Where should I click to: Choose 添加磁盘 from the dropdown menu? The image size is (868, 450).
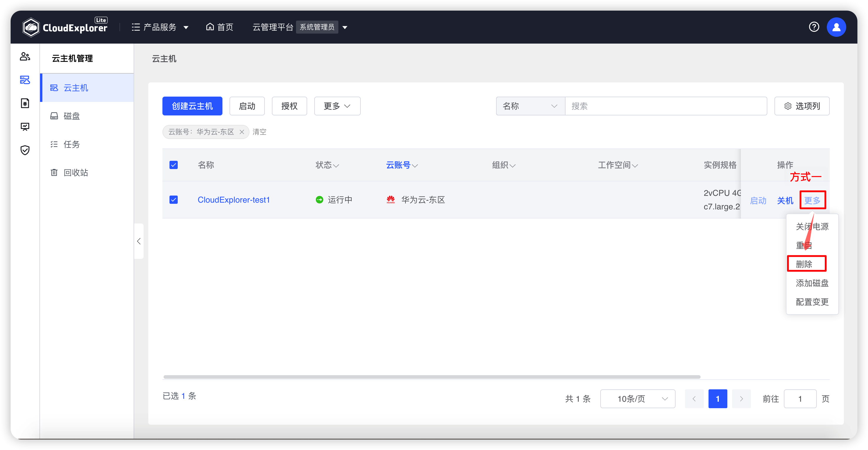point(812,283)
